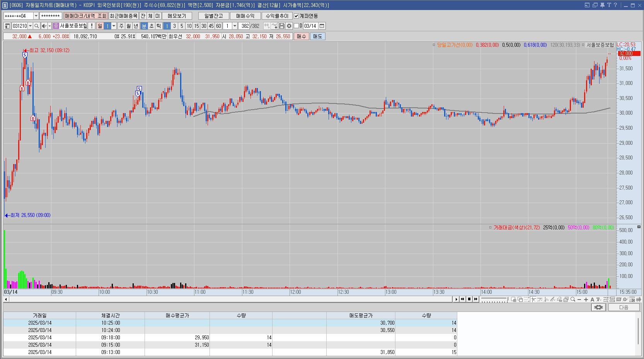Image resolution: width=644 pixels, height=359 pixels.
Task: Click the speaker sound icon in toolbar
Action: 44,26
